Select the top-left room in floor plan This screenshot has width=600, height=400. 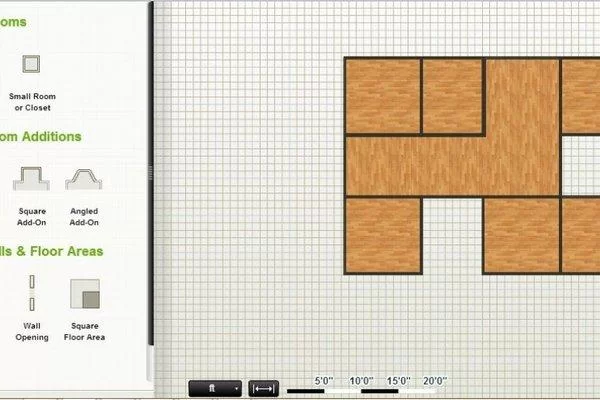pyautogui.click(x=383, y=96)
